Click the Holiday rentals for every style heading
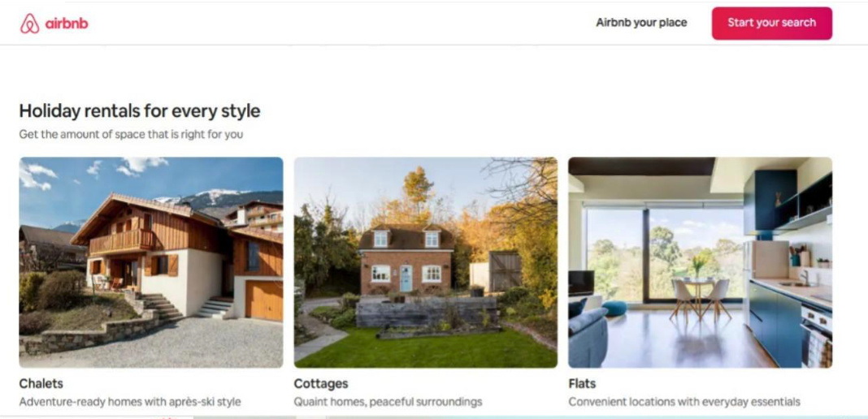Image resolution: width=868 pixels, height=419 pixels. [140, 110]
